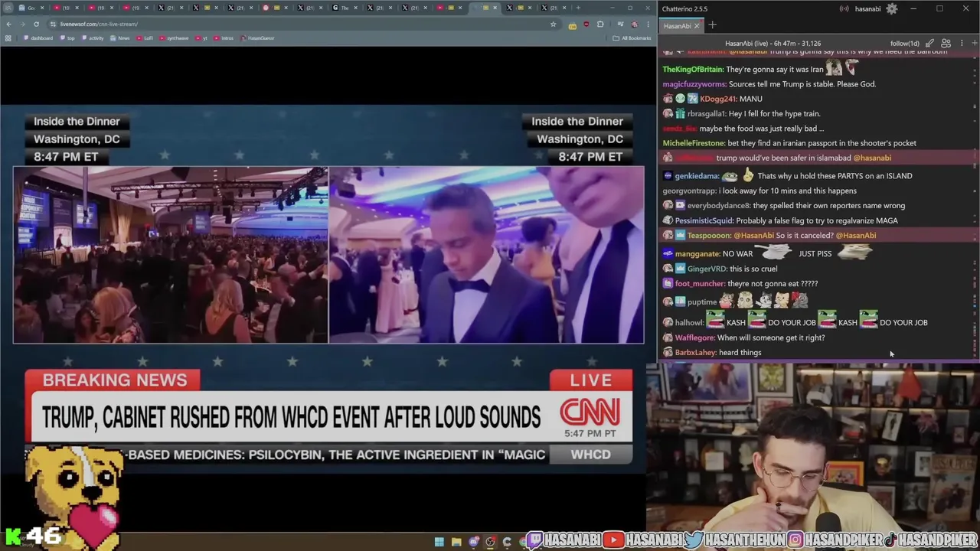Click username puptime in chat

(x=702, y=302)
